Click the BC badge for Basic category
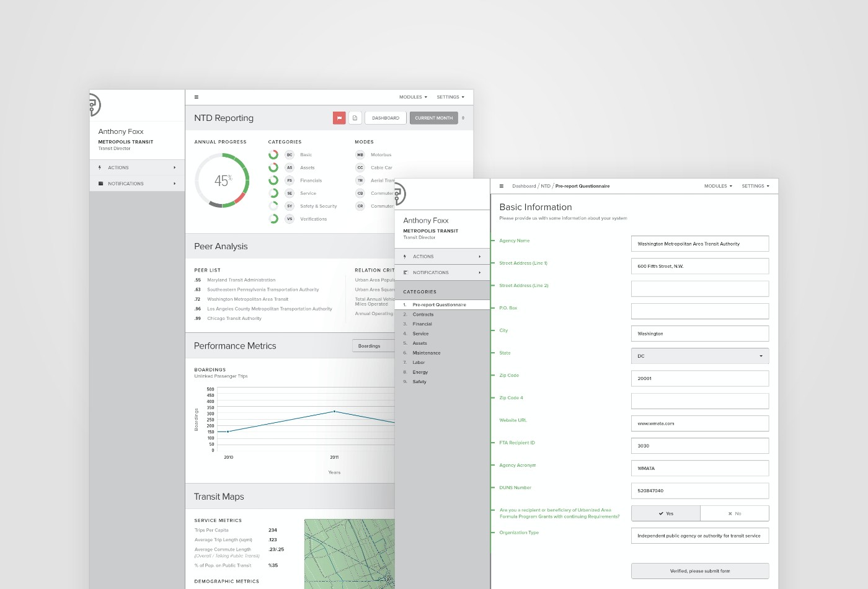Image resolution: width=868 pixels, height=589 pixels. [290, 155]
